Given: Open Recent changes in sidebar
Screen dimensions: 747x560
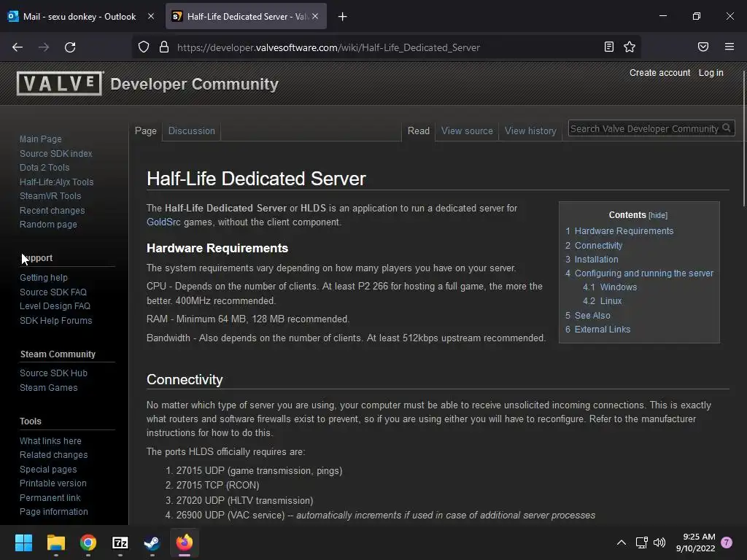Looking at the screenshot, I should (52, 210).
